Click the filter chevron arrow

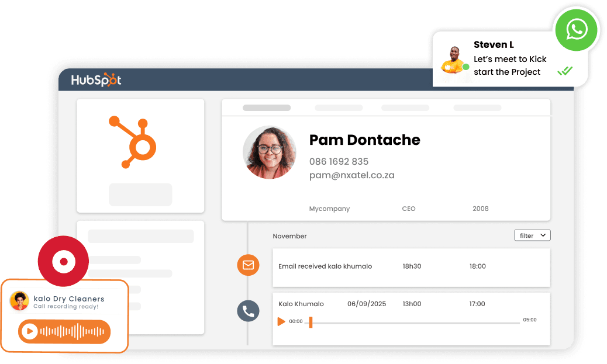[543, 235]
